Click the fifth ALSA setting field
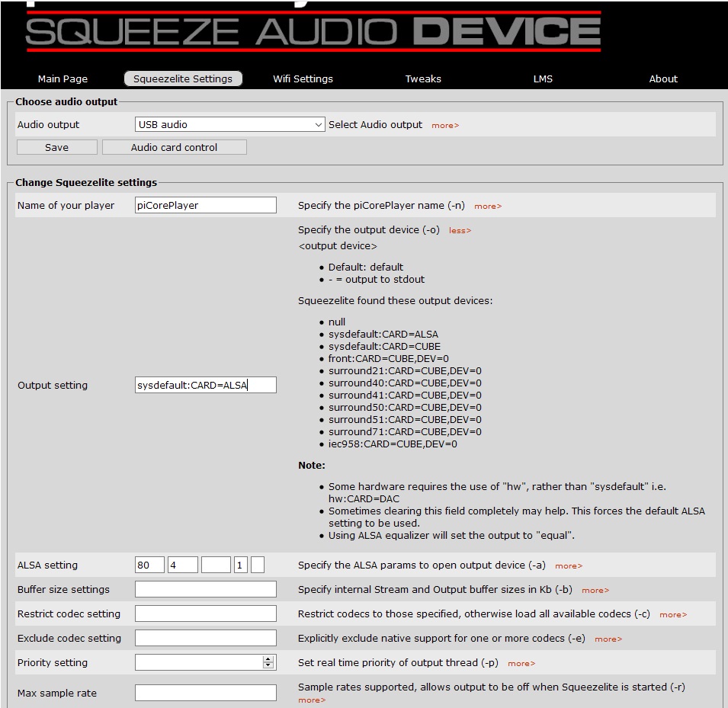This screenshot has height=708, width=728. [258, 565]
